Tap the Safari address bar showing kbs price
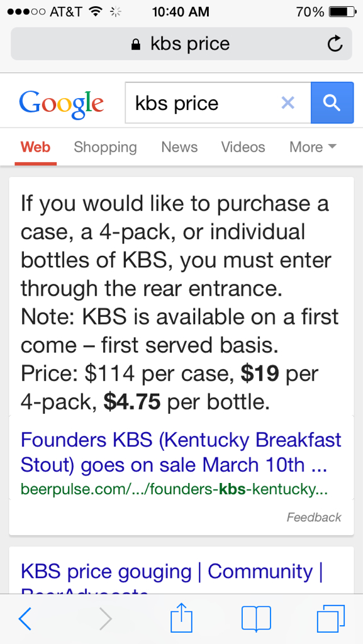Viewport: 363px width, 644px height. [x=181, y=43]
